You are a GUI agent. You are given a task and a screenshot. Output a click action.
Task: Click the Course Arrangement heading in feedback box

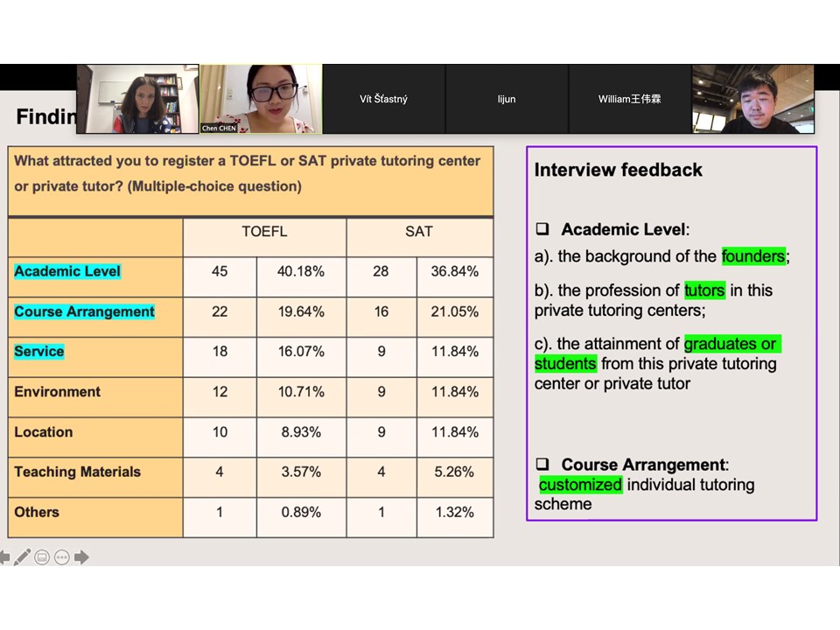(645, 464)
